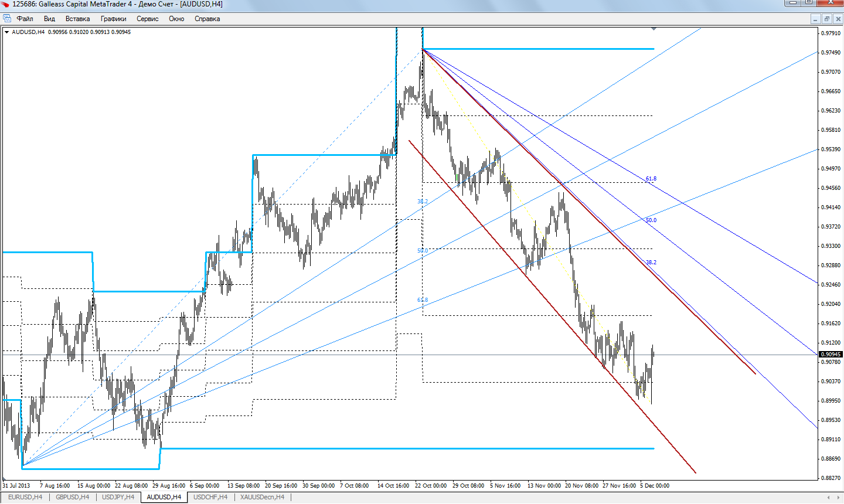Expand the AUDUSD,H4 chart header triangle
The width and height of the screenshot is (844, 504).
click(x=6, y=32)
